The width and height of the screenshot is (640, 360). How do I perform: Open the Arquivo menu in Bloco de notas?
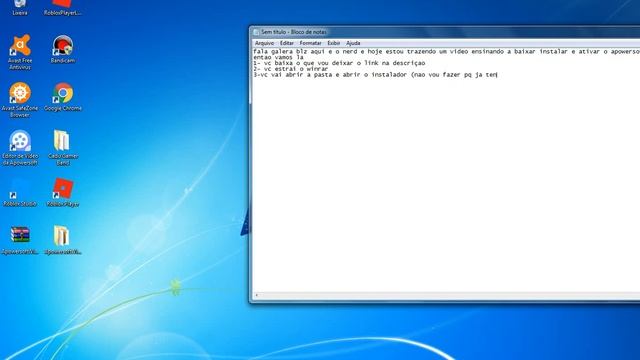(x=264, y=43)
